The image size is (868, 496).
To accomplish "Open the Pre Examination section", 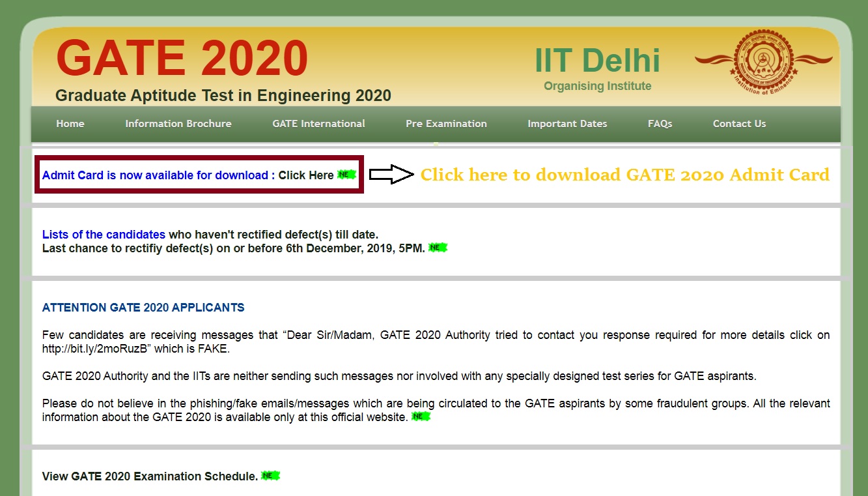I will click(445, 123).
